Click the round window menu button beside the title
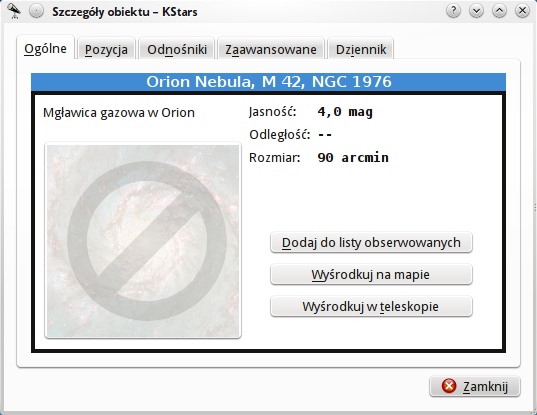Image resolution: width=537 pixels, height=415 pixels. pyautogui.click(x=36, y=11)
